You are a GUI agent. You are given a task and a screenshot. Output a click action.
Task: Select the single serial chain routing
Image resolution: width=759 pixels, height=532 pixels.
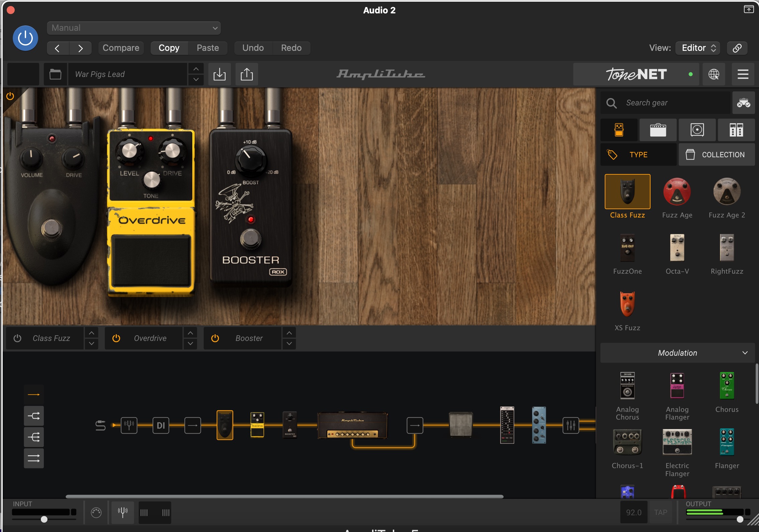click(x=33, y=395)
